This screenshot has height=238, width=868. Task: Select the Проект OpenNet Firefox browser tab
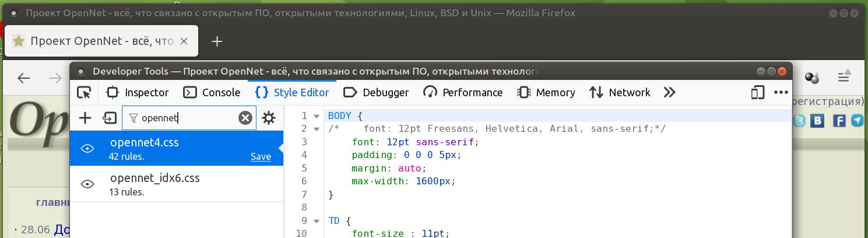(101, 41)
